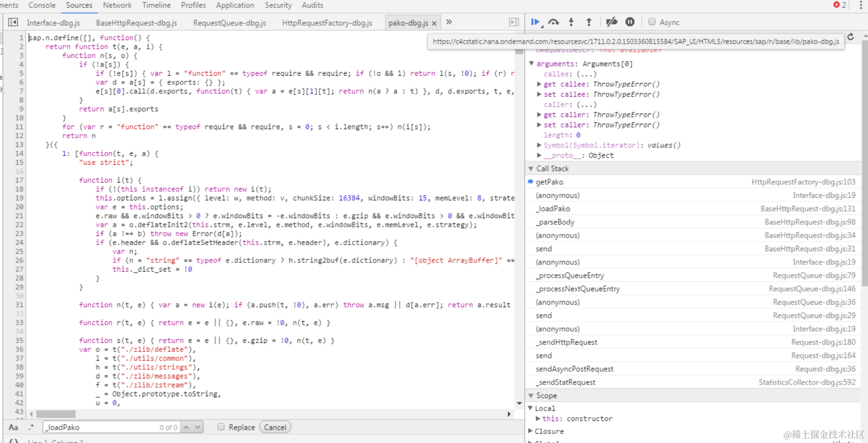Select _sendStatRequest call stack frame
Image resolution: width=868 pixels, height=443 pixels.
pos(693,382)
